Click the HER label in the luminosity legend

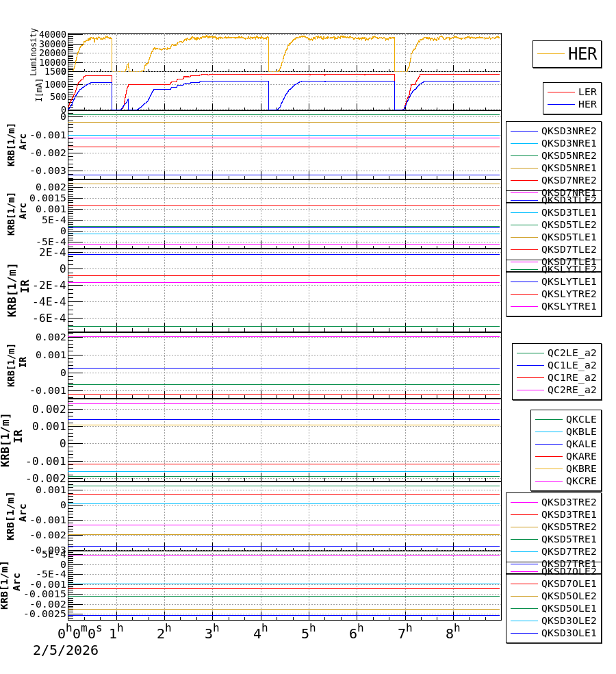point(582,54)
